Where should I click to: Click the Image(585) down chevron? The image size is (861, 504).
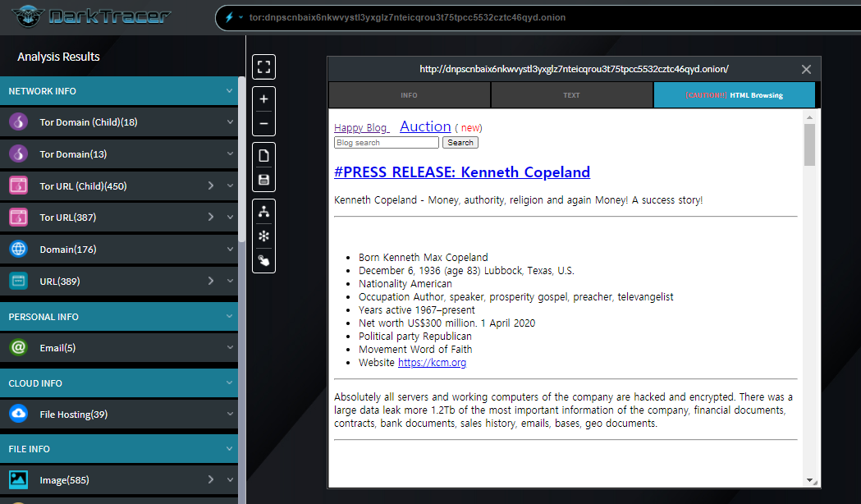pos(230,480)
